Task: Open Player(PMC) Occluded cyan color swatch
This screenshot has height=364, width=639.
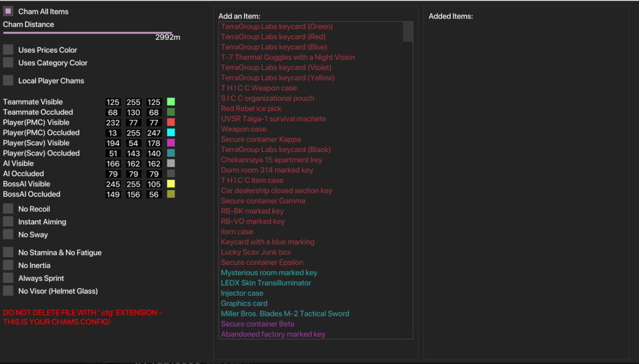Action: tap(171, 133)
